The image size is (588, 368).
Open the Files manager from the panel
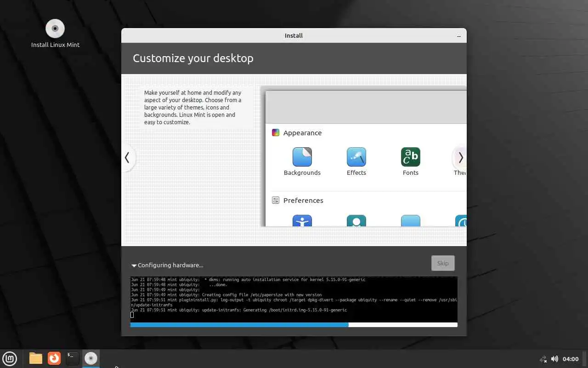[x=36, y=358]
